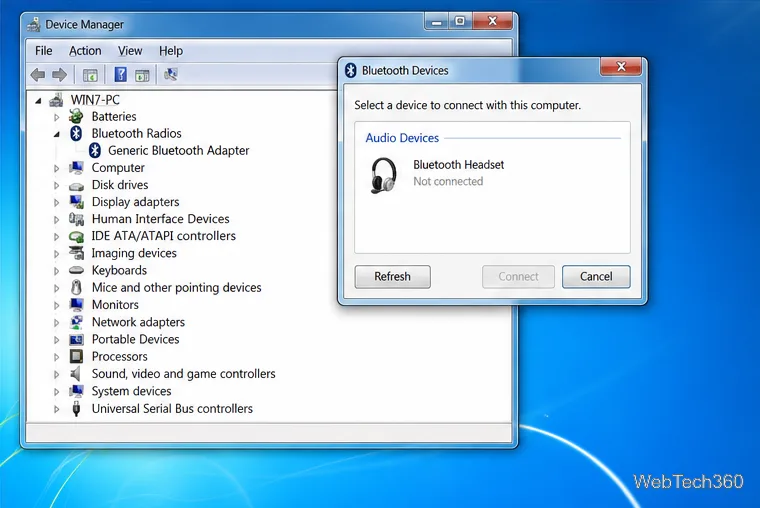Expand the System devices node arrow

tap(56, 391)
